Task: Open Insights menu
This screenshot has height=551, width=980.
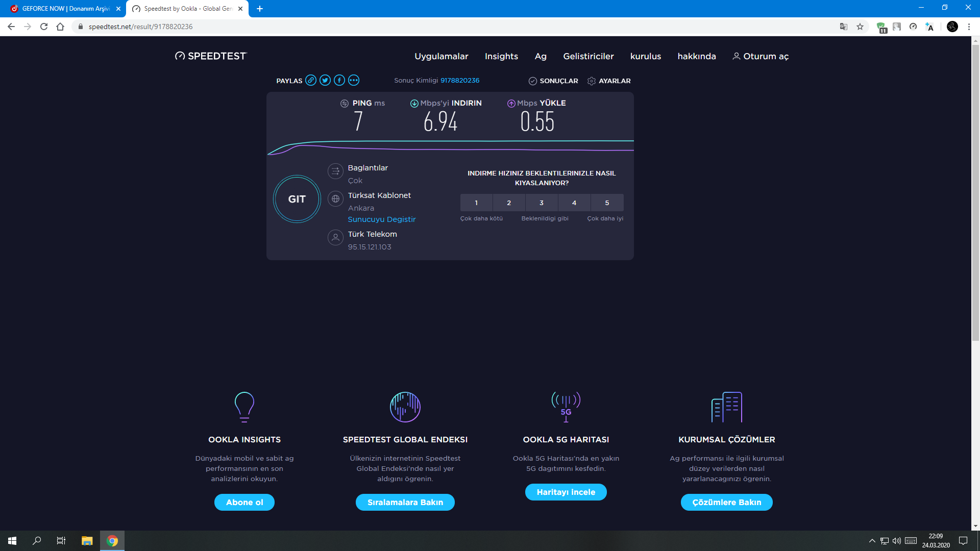Action: click(x=501, y=56)
